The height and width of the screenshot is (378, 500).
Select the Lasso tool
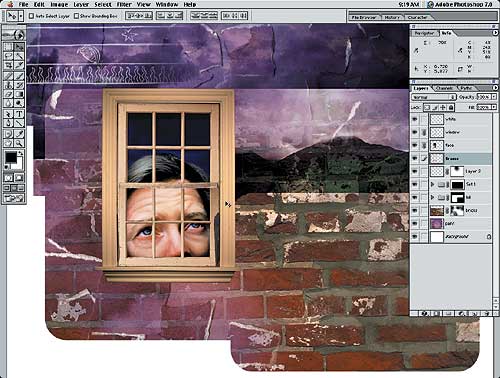[x=9, y=56]
